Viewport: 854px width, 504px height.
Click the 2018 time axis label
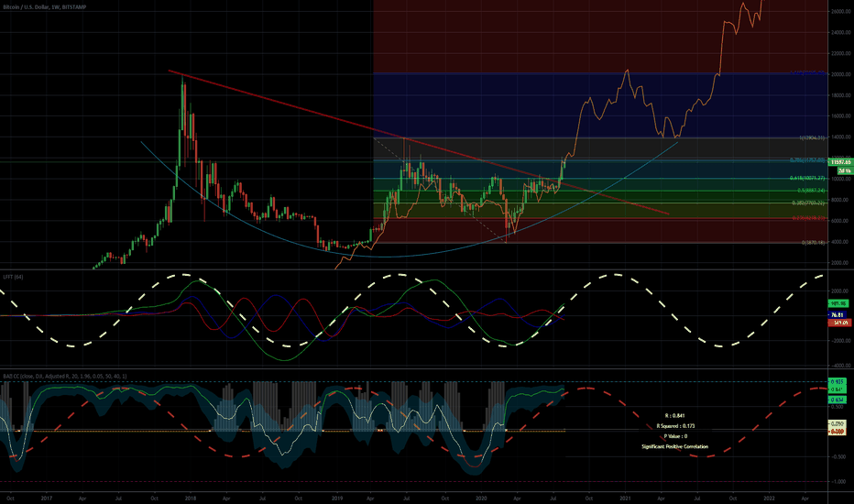pos(191,498)
